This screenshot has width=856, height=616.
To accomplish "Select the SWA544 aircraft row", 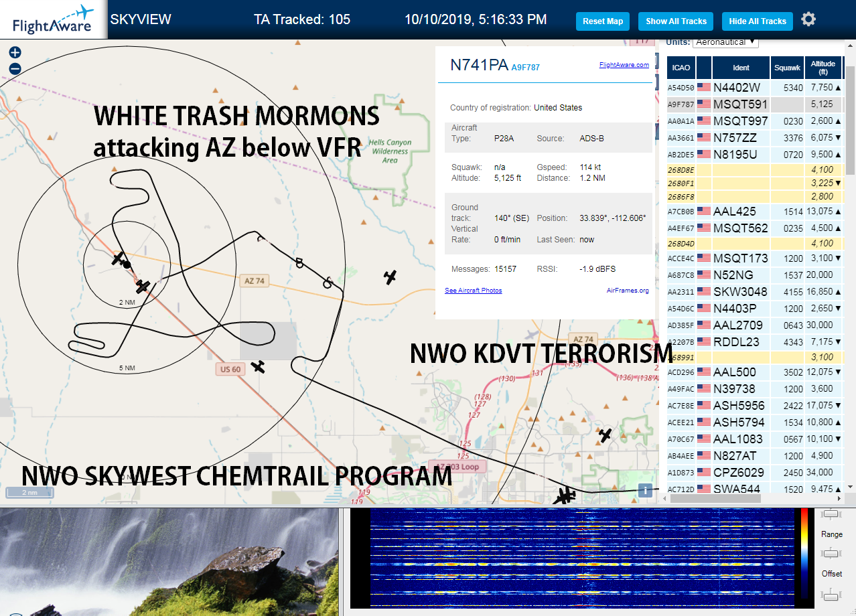I will tap(754, 489).
